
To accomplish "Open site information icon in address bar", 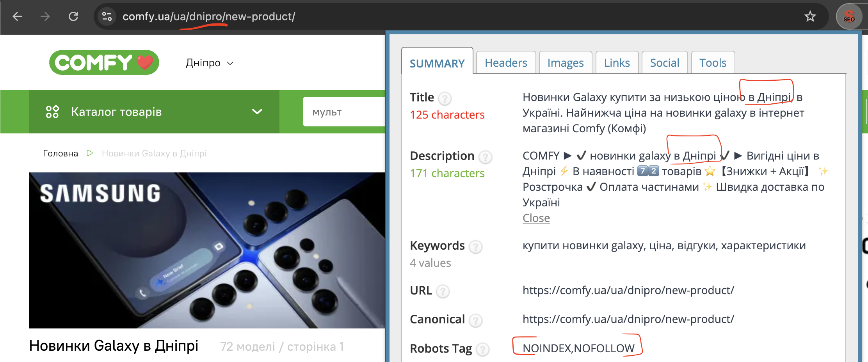I will coord(107,16).
